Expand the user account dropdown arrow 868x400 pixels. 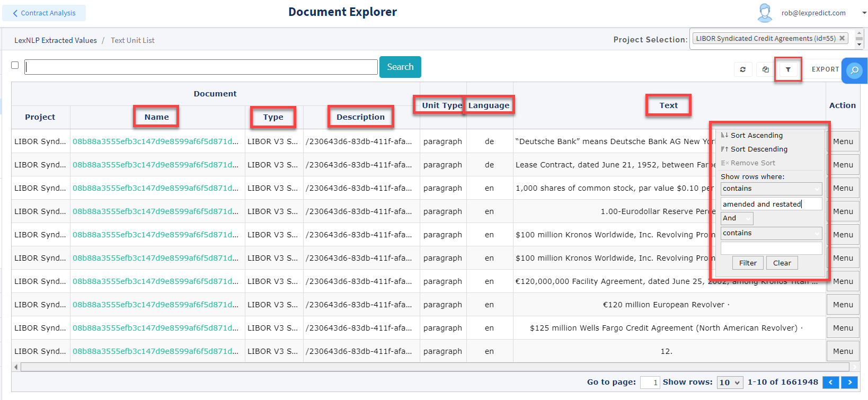[x=864, y=13]
